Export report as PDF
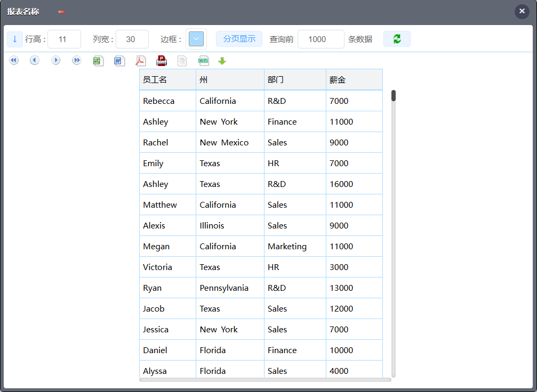 [140, 61]
